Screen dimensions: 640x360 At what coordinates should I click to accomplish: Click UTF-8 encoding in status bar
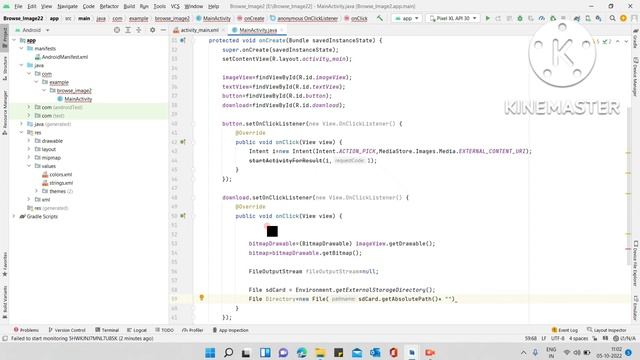click(558, 338)
